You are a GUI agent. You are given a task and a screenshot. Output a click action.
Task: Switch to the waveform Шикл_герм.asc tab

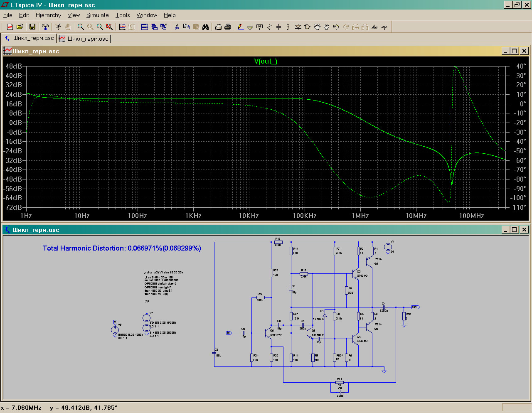coord(84,39)
